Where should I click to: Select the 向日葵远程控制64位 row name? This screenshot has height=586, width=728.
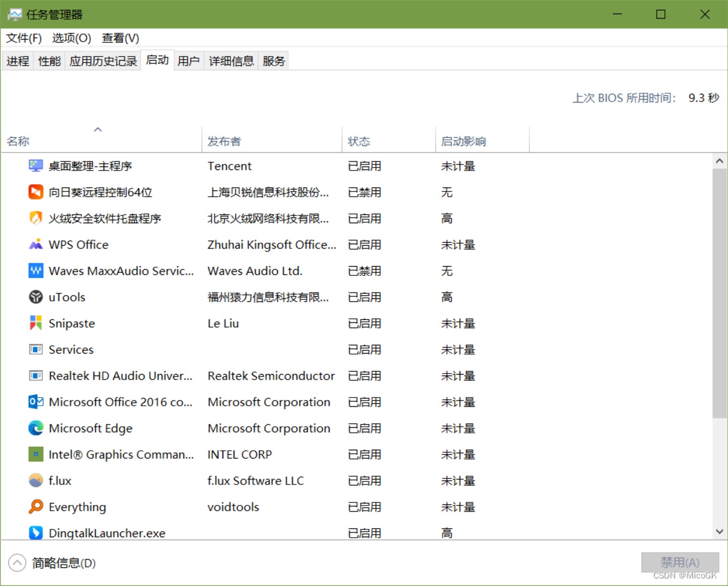[x=101, y=192]
